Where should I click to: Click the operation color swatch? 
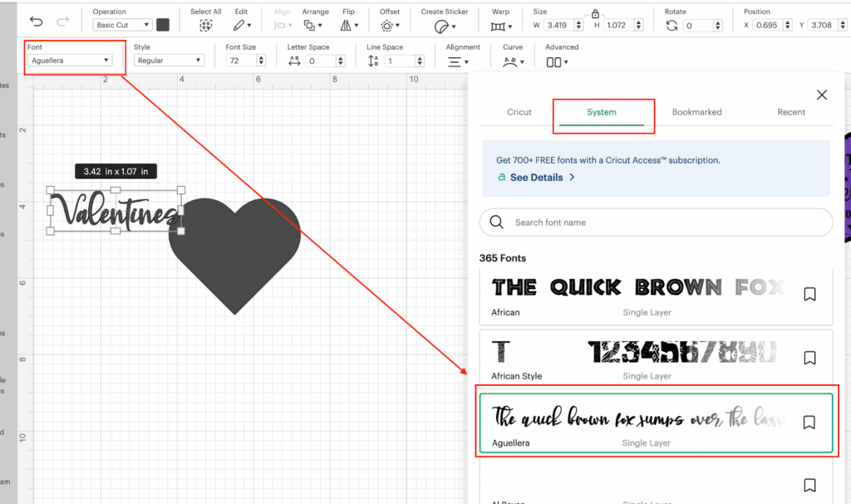click(163, 25)
